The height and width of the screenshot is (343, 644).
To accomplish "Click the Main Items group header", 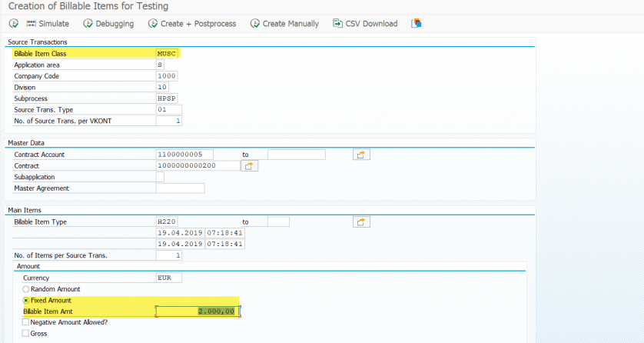I will 25,210.
